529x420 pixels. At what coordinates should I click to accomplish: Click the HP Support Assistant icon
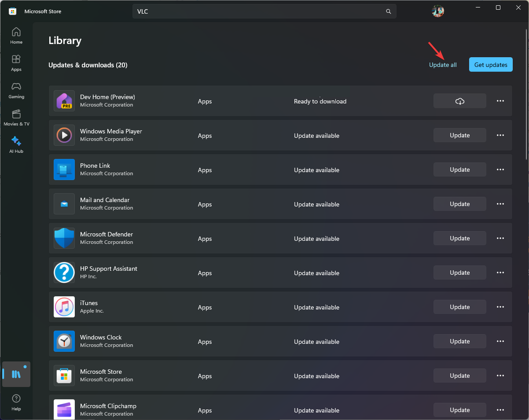click(x=64, y=273)
